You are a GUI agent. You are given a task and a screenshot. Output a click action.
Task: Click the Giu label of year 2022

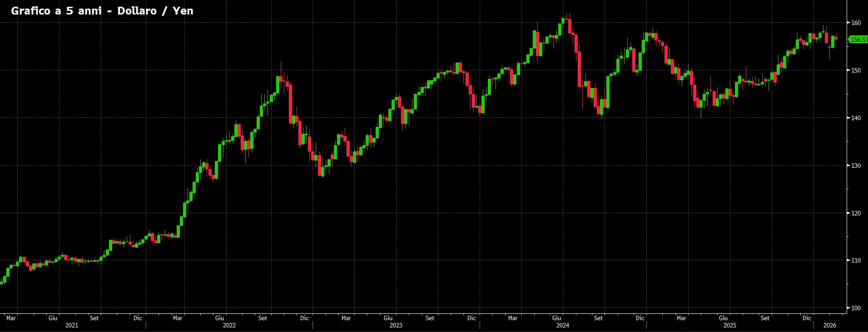[x=220, y=318]
